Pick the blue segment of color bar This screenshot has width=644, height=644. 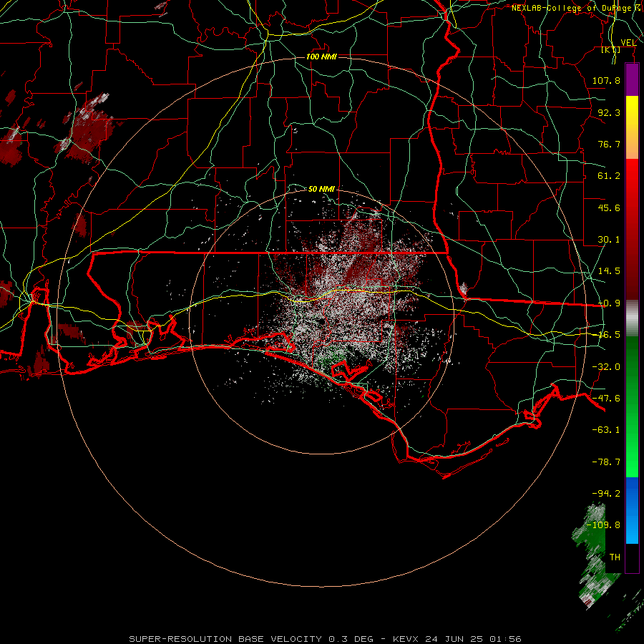(632, 510)
